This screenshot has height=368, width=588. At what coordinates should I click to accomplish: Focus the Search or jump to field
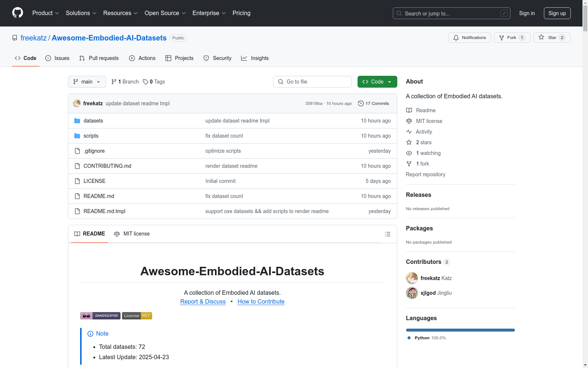[452, 13]
